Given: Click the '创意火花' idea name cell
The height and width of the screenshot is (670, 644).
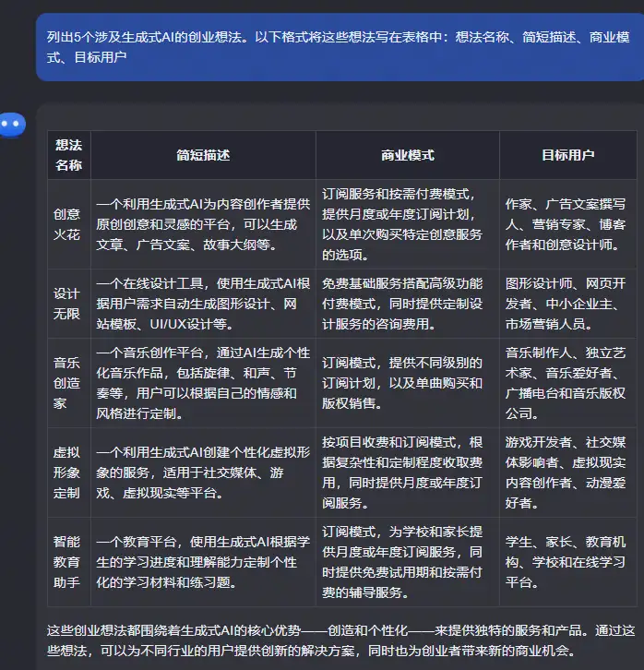Looking at the screenshot, I should [x=69, y=224].
